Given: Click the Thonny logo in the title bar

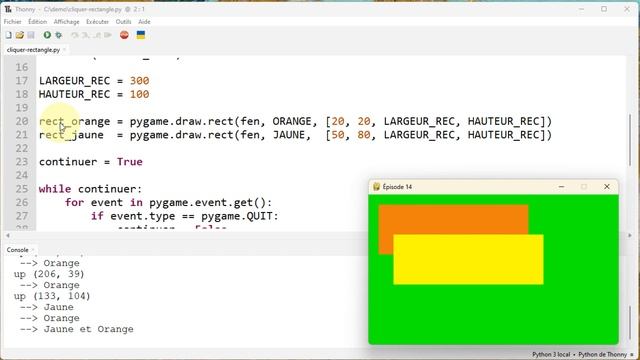Looking at the screenshot, I should 8,9.
